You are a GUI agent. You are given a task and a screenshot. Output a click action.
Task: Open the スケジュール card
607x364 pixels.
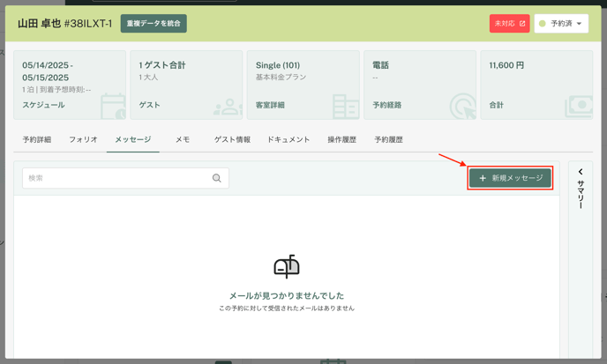70,85
